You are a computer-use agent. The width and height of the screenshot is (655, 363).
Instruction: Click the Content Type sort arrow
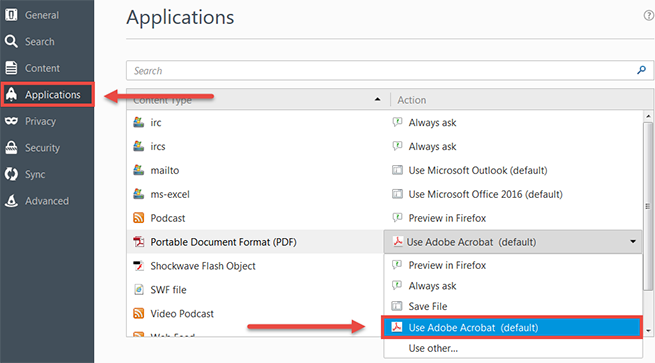378,99
